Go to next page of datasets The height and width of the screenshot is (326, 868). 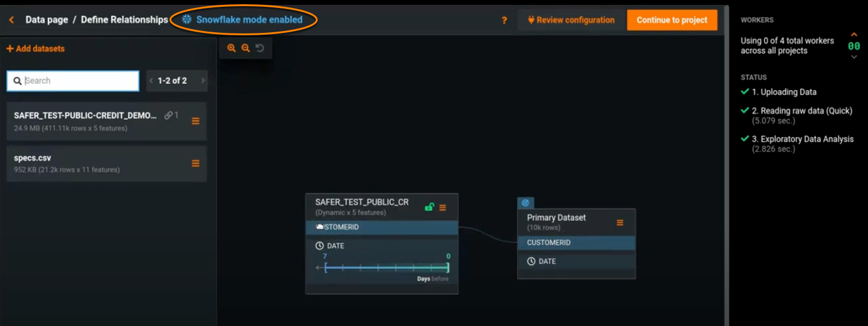(x=203, y=81)
